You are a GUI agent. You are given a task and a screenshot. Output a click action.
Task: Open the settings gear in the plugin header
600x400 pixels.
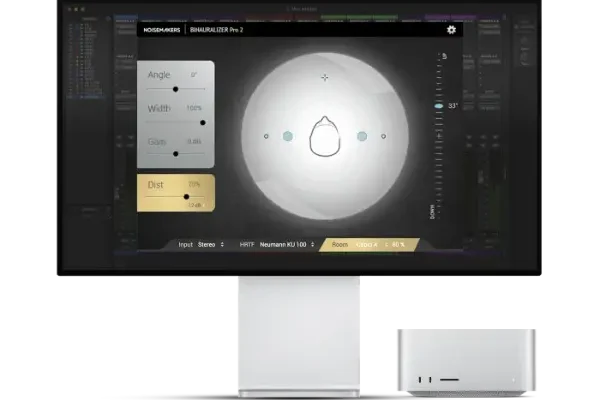point(451,30)
